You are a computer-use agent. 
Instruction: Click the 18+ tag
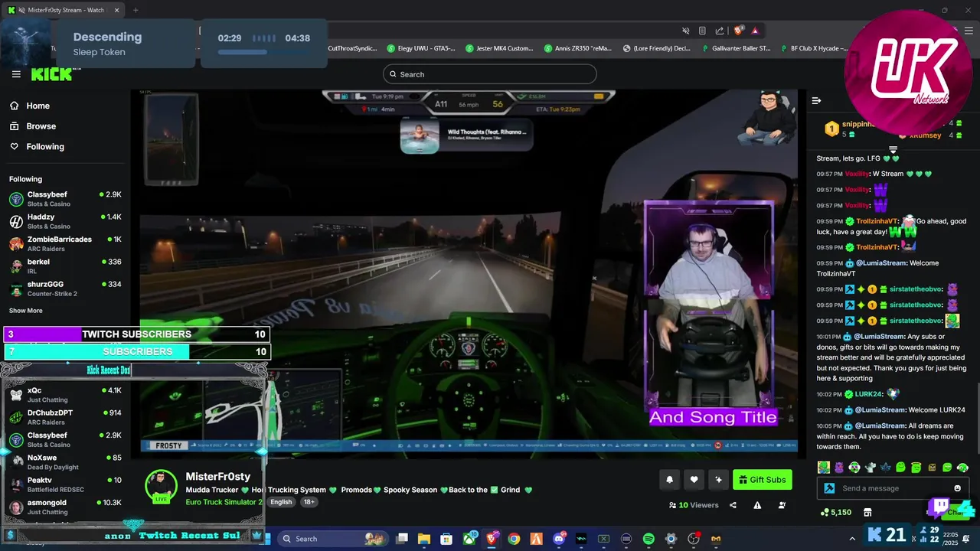point(309,502)
